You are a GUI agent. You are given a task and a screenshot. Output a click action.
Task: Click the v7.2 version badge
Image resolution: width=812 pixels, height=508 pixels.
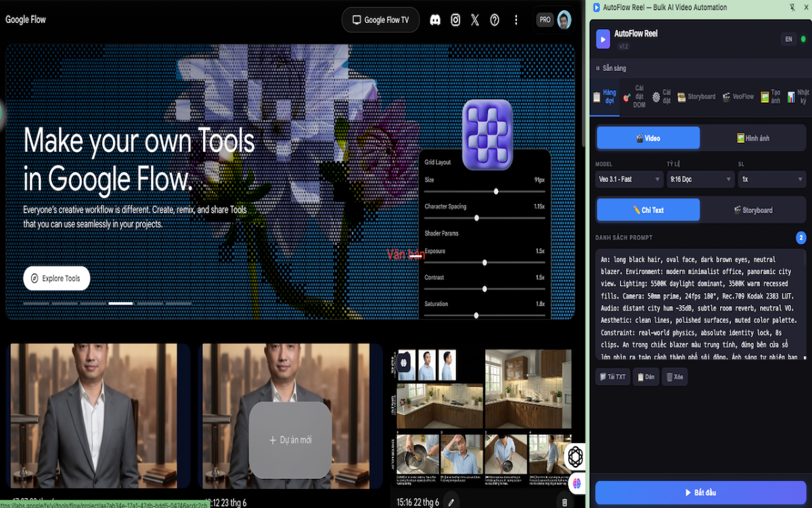[x=623, y=47]
